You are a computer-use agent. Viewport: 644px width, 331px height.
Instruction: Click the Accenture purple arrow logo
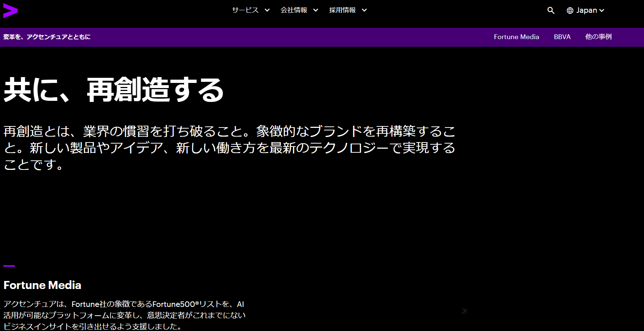click(x=10, y=11)
